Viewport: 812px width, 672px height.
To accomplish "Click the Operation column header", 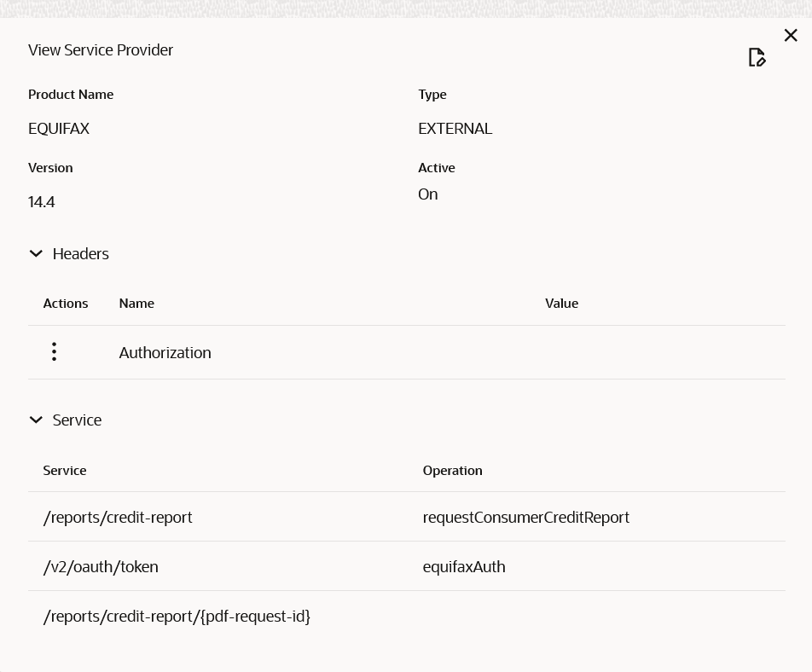I will tap(452, 471).
